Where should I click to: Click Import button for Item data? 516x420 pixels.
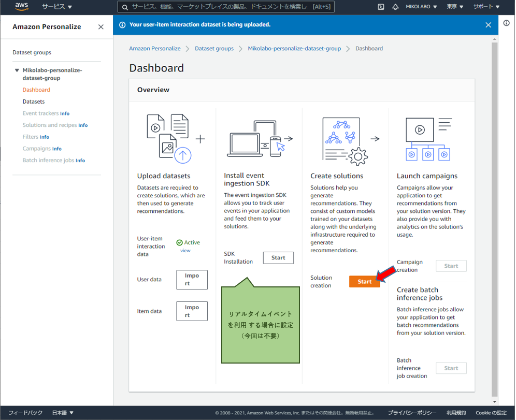(x=192, y=311)
